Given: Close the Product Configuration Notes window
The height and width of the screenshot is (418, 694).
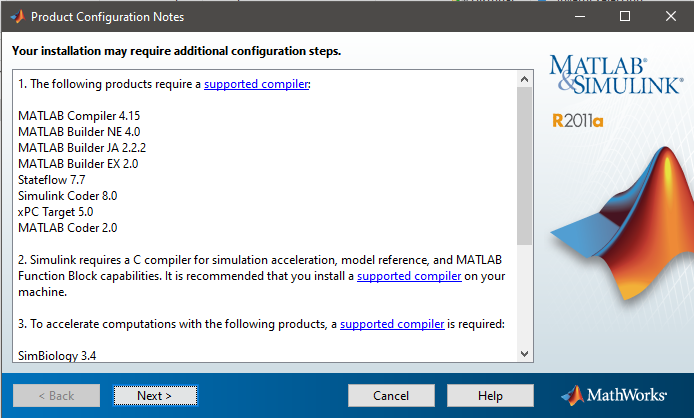Looking at the screenshot, I should [x=671, y=16].
